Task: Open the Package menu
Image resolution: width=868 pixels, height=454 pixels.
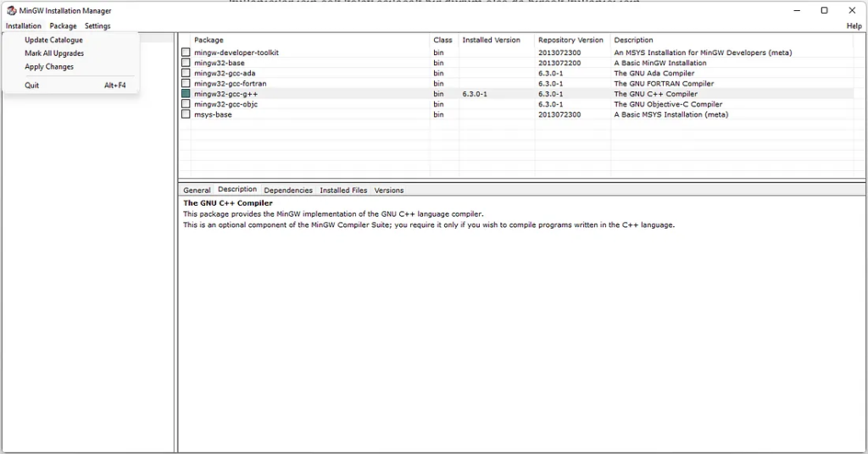Action: 63,26
